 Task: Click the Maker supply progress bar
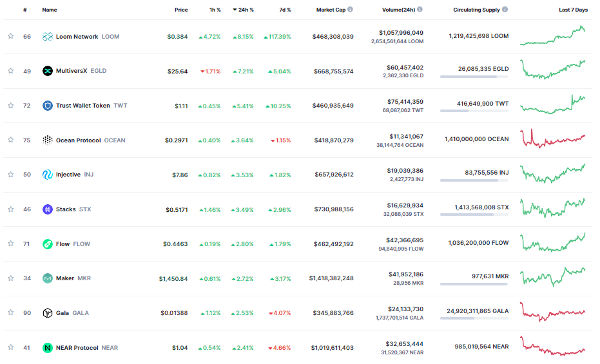click(474, 284)
